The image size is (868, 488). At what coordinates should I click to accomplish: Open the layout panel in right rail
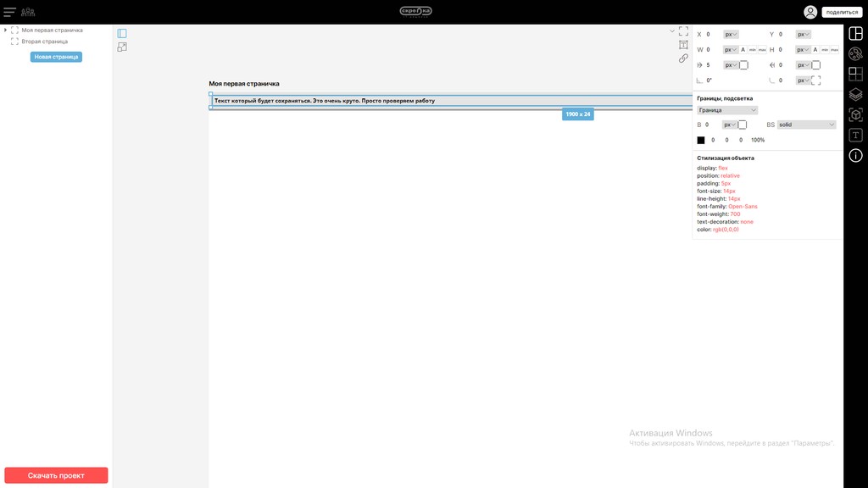point(856,33)
